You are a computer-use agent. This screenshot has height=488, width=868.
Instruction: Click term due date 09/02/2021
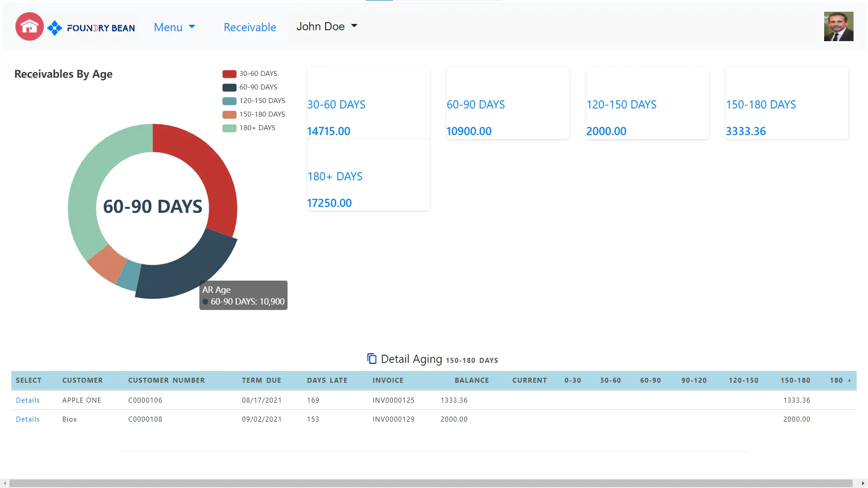262,419
